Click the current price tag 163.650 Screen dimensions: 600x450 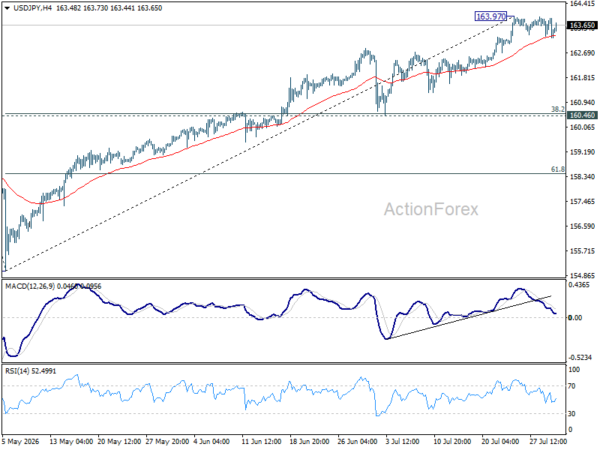click(x=582, y=25)
